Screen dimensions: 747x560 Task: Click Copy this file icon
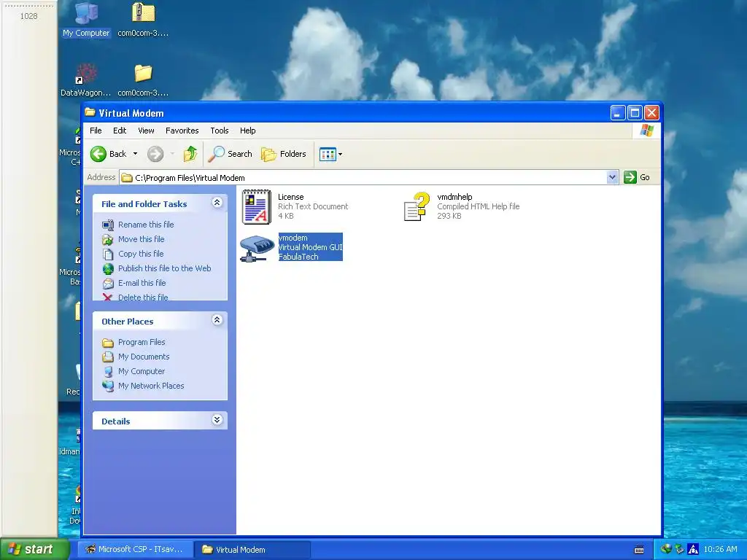(108, 254)
